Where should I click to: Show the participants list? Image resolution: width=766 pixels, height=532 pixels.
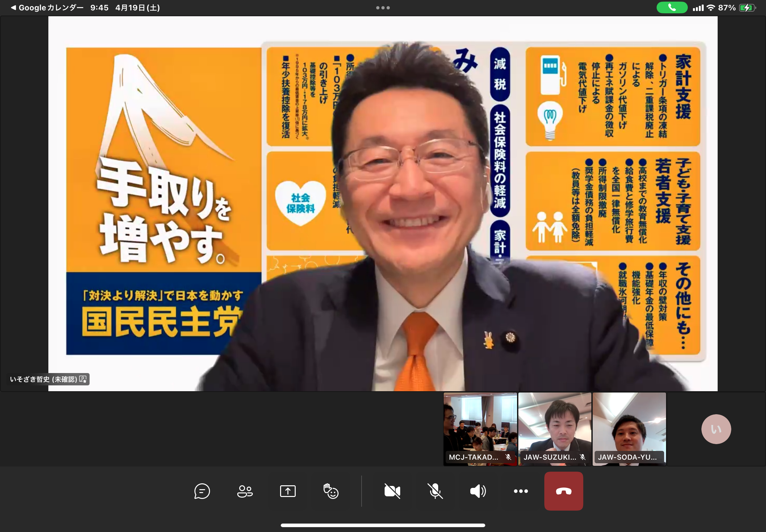click(245, 491)
